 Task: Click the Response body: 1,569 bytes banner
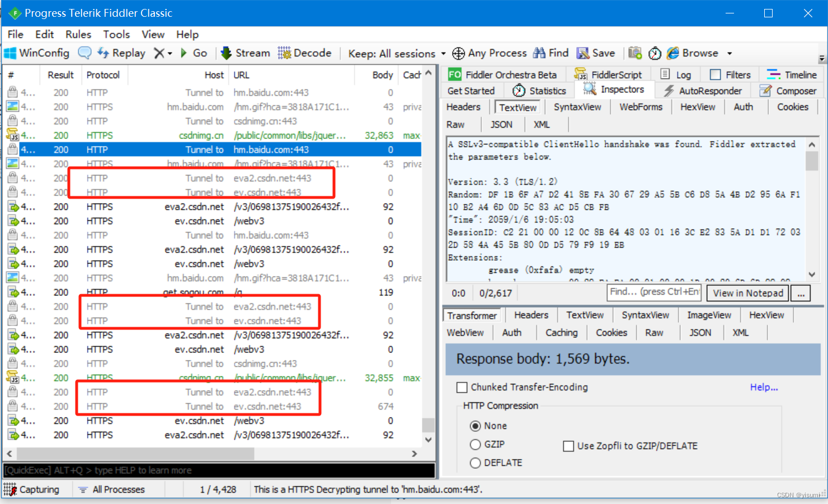point(633,359)
